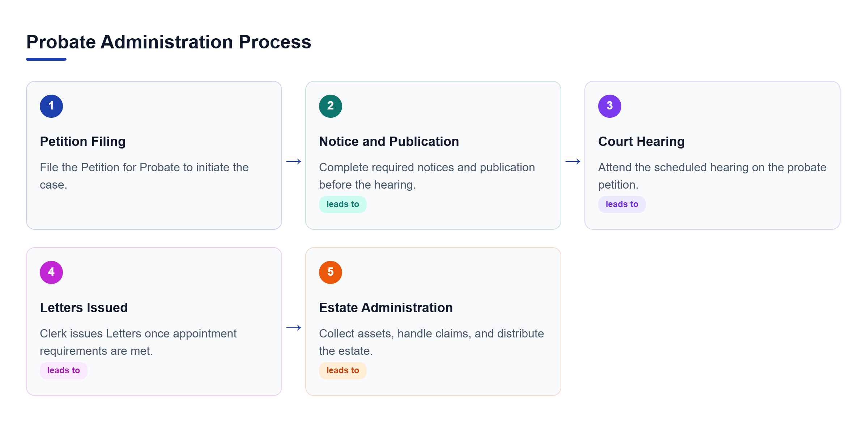Click the orange step 5 circle badge
This screenshot has width=868, height=422.
coord(331,272)
